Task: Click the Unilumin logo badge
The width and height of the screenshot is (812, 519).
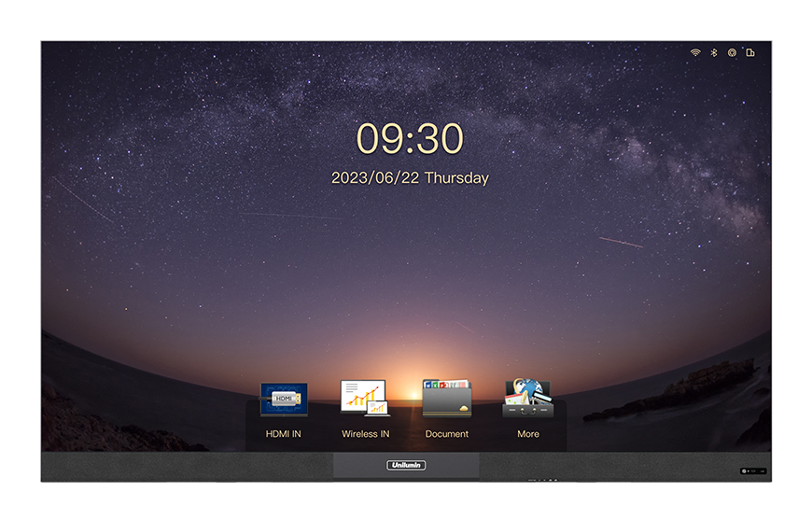Action: [406, 465]
